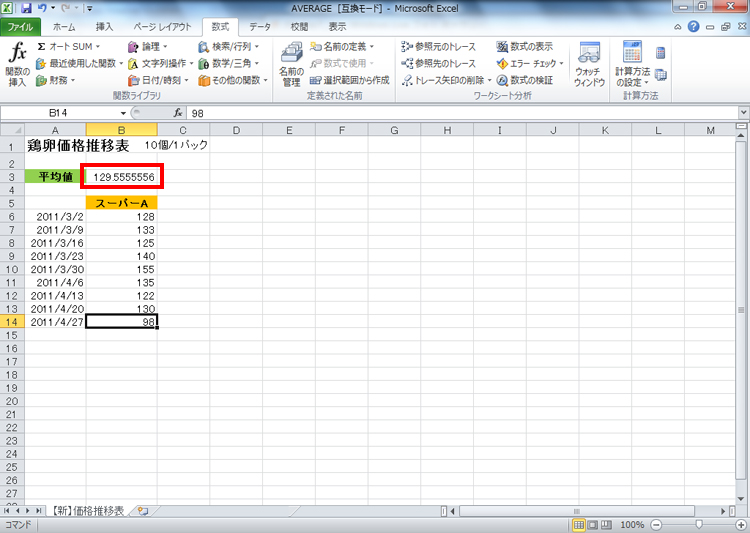
Task: Switch to the Data (データ) tab
Action: 260,27
